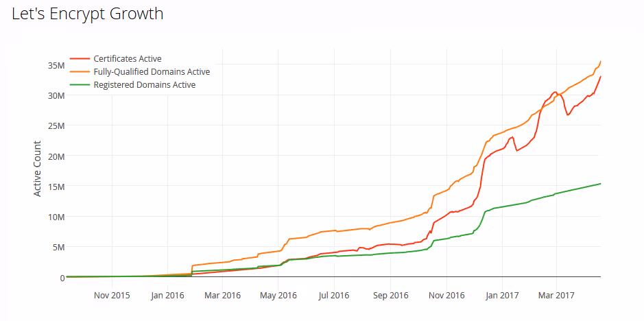
Task: Click the Nov 2016 x-axis label
Action: point(446,296)
